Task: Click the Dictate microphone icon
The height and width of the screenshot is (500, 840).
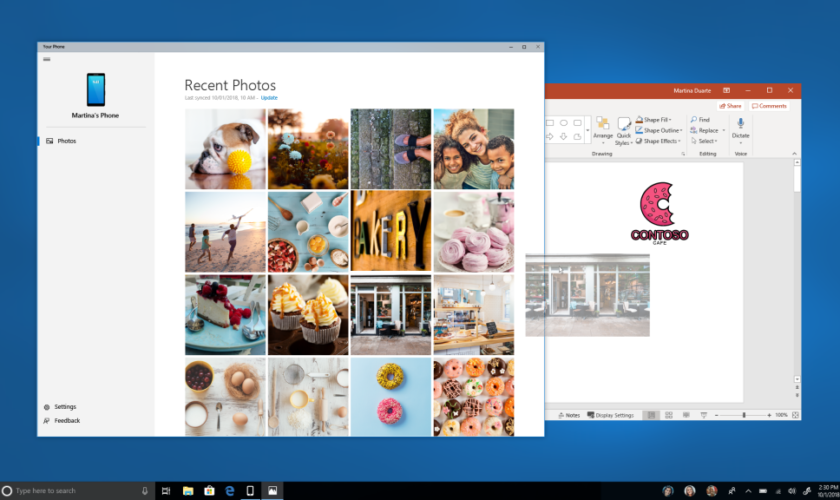Action: [x=740, y=123]
